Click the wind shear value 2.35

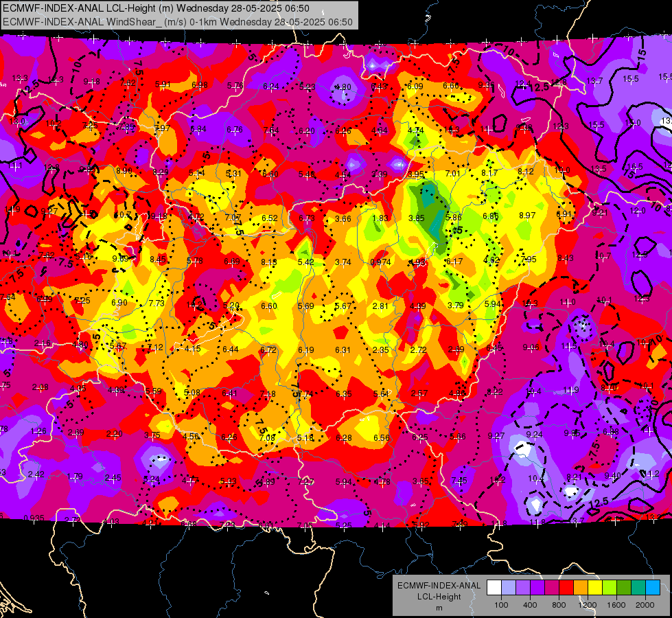tap(380, 350)
